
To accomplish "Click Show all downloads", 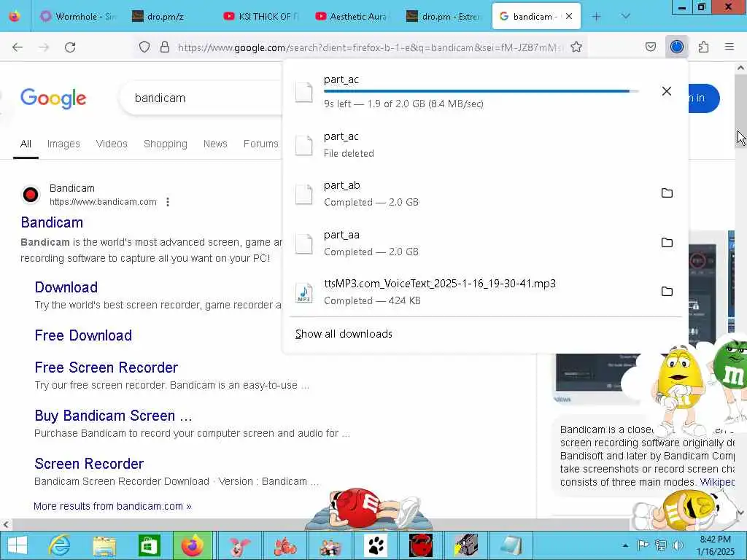I will click(344, 334).
